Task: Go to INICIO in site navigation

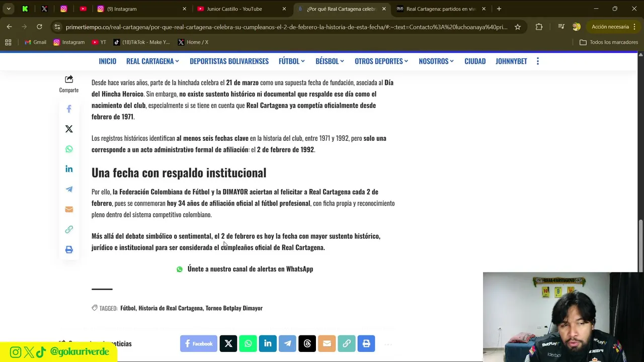Action: [107, 61]
